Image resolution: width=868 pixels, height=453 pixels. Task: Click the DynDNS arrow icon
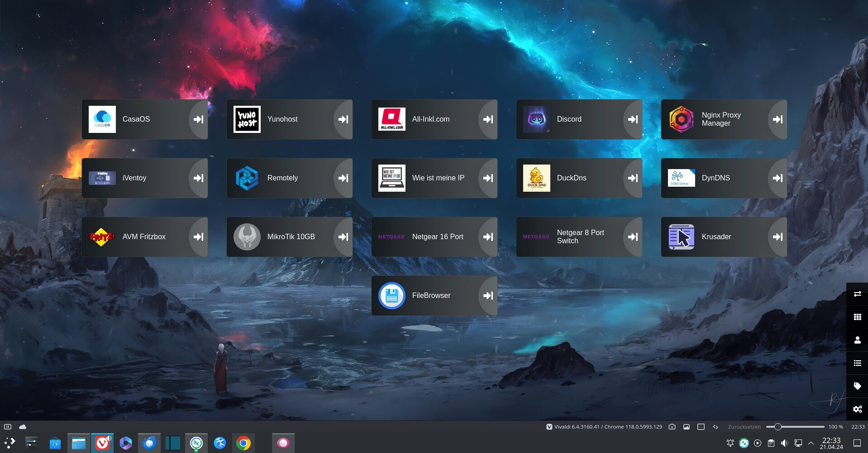(x=777, y=178)
